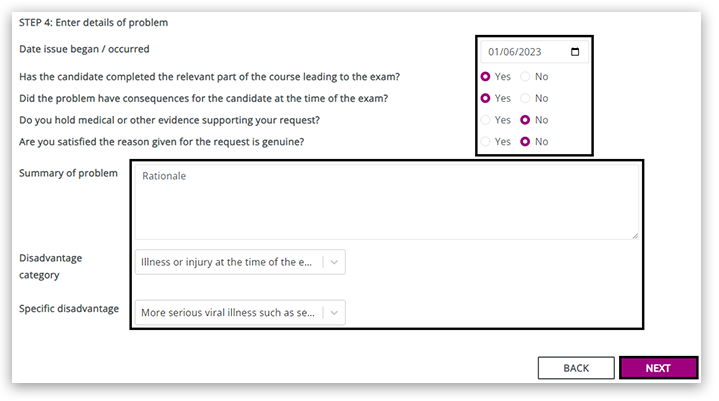
Task: Select Yes for candidate completed relevant course
Action: (486, 76)
